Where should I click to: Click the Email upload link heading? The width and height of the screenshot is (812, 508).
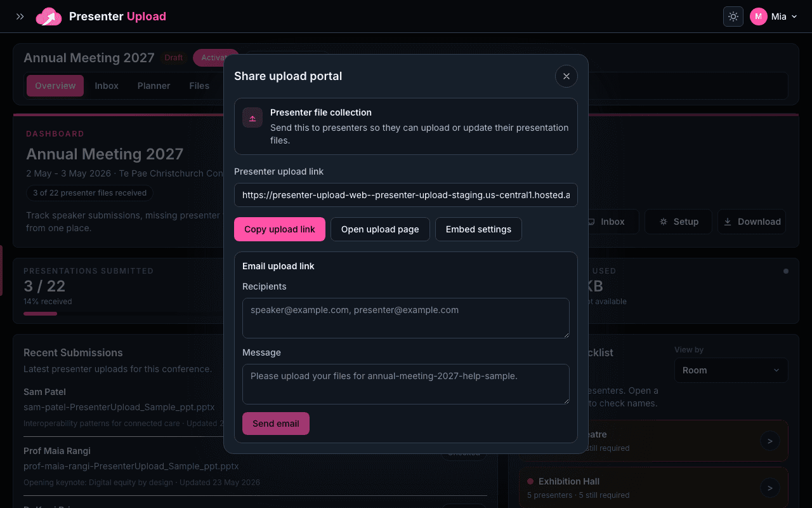(x=278, y=266)
